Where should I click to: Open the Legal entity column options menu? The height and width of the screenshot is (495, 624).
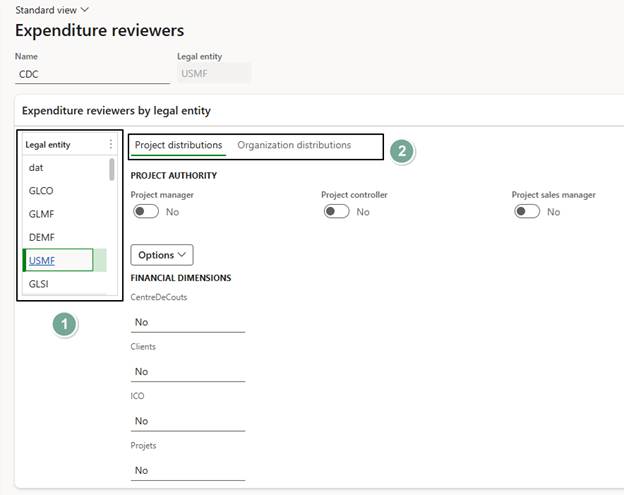111,145
